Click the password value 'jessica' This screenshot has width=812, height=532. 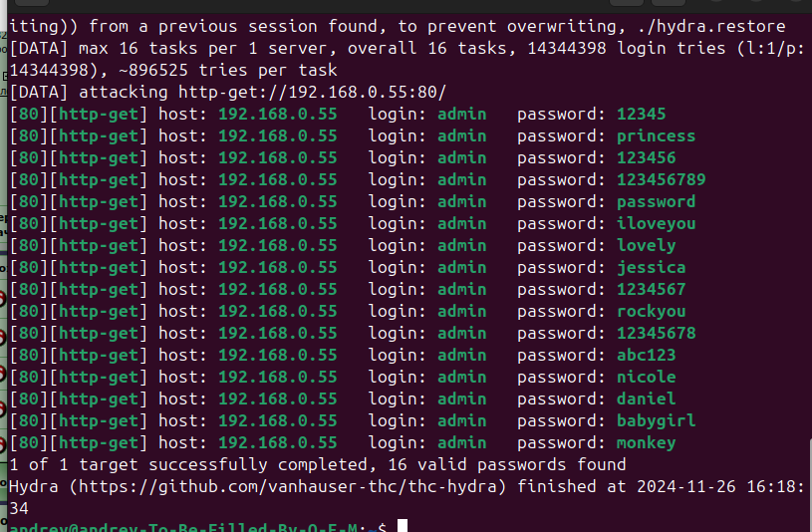pyautogui.click(x=651, y=267)
